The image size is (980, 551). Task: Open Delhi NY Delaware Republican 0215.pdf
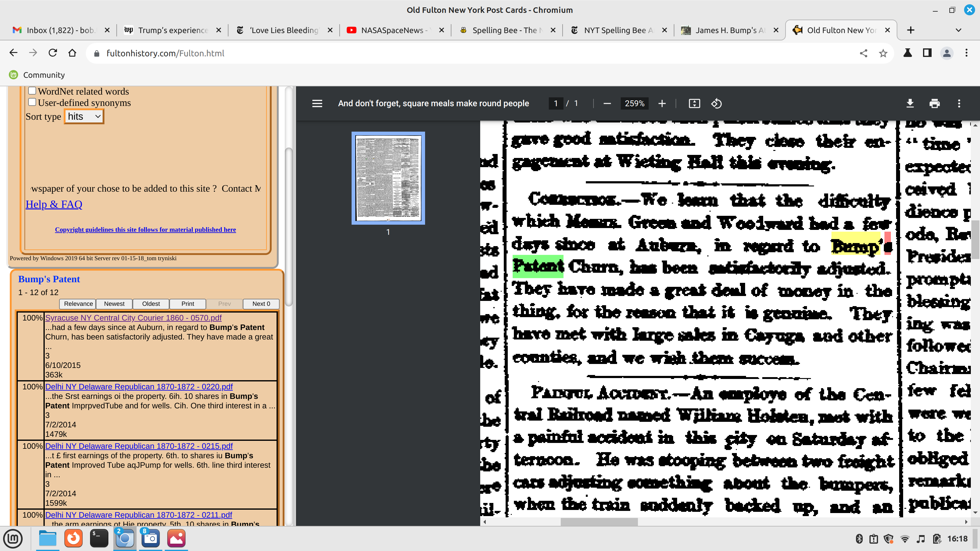coord(139,446)
